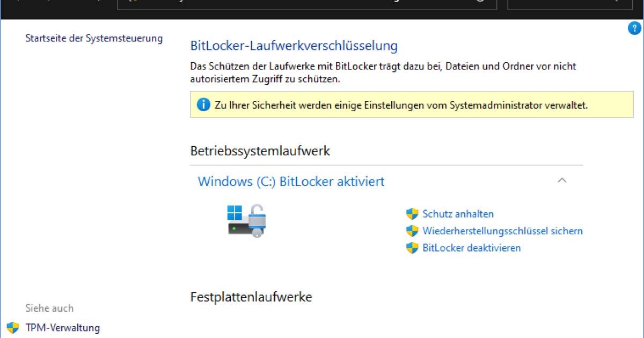Viewport: 644px width, 338px height.
Task: Click the shield icon beside BitLocker deaktivieren
Action: 412,248
